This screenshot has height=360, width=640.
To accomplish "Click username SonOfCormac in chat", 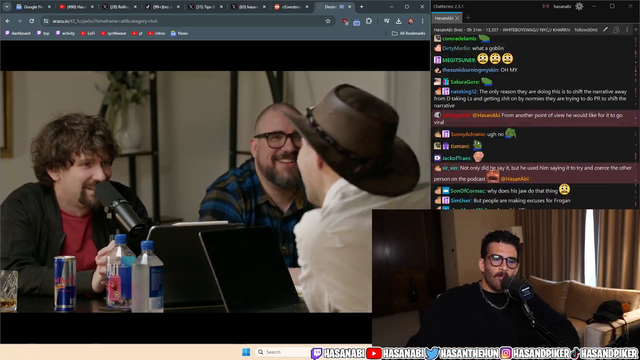I will [x=468, y=191].
